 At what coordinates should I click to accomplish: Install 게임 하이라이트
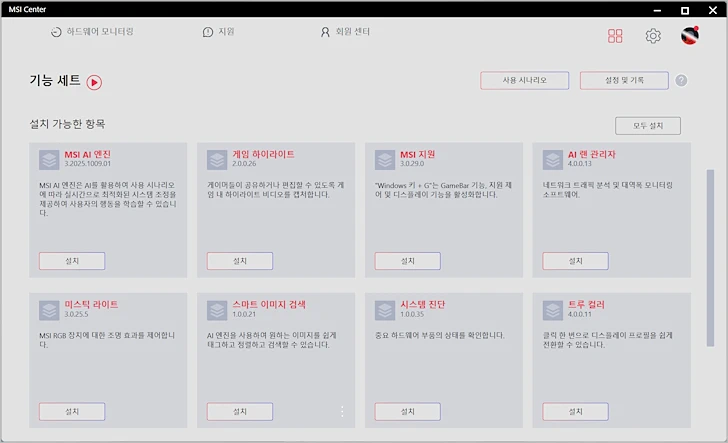tap(240, 261)
